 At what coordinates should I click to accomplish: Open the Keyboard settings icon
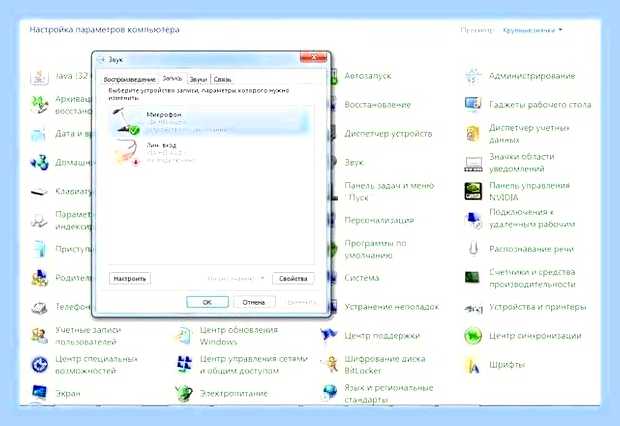39,192
